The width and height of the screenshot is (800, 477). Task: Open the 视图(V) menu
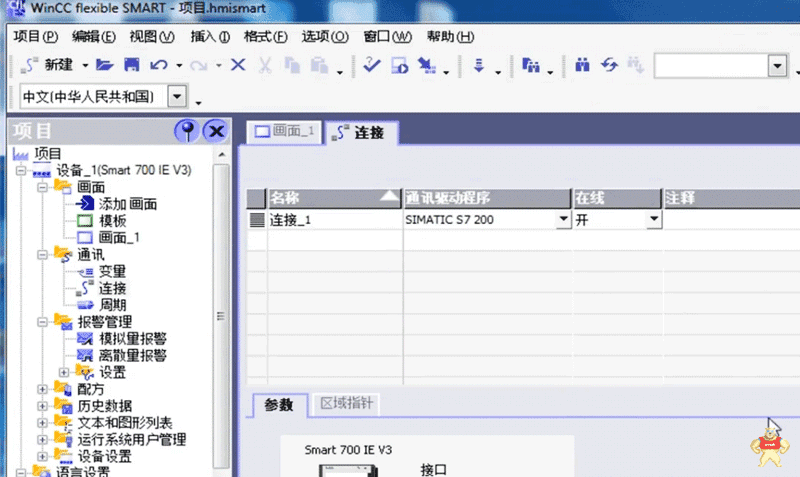(152, 37)
